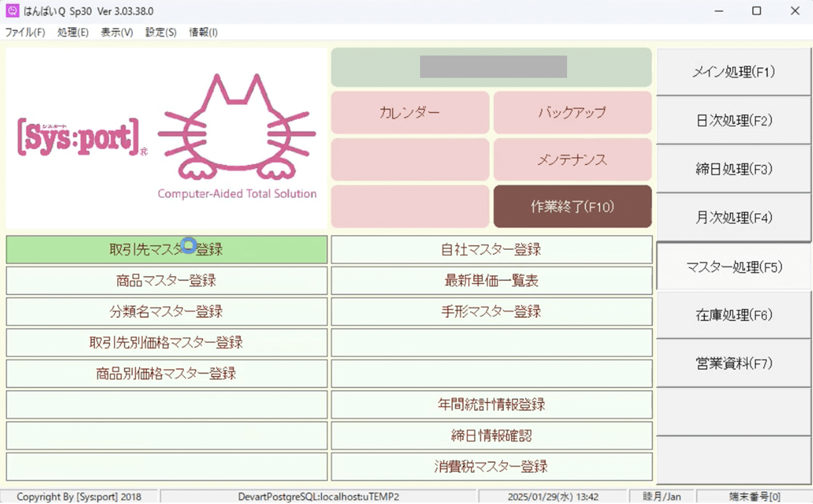Click the Copyright By [Sys:port] 2018 status text
Image resolution: width=813 pixels, height=504 pixels.
coord(79,497)
